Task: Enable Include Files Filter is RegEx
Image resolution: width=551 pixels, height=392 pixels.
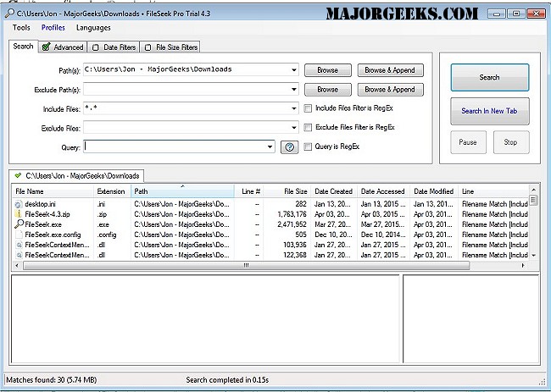Action: (x=308, y=108)
